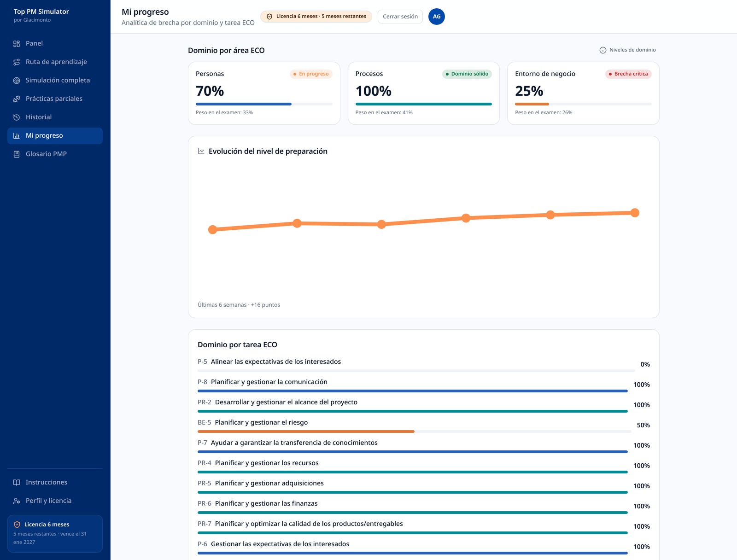Image resolution: width=737 pixels, height=560 pixels.
Task: Open the Instrucciones link
Action: [55, 483]
